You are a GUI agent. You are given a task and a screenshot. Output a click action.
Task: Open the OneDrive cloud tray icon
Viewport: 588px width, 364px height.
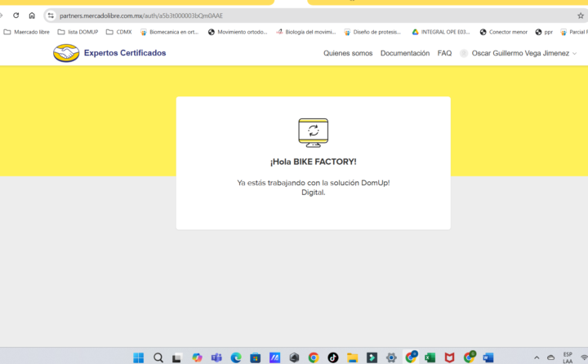tap(550, 357)
